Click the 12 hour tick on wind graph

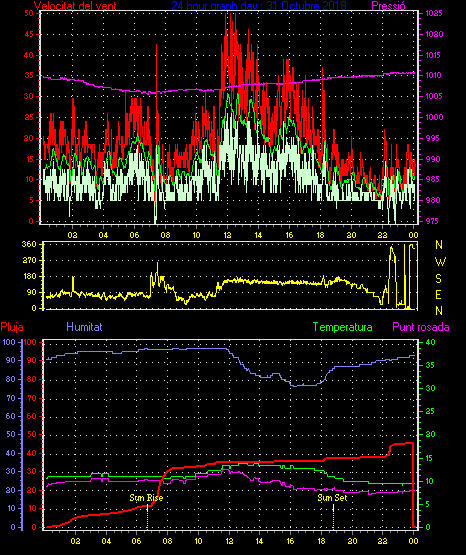click(227, 235)
